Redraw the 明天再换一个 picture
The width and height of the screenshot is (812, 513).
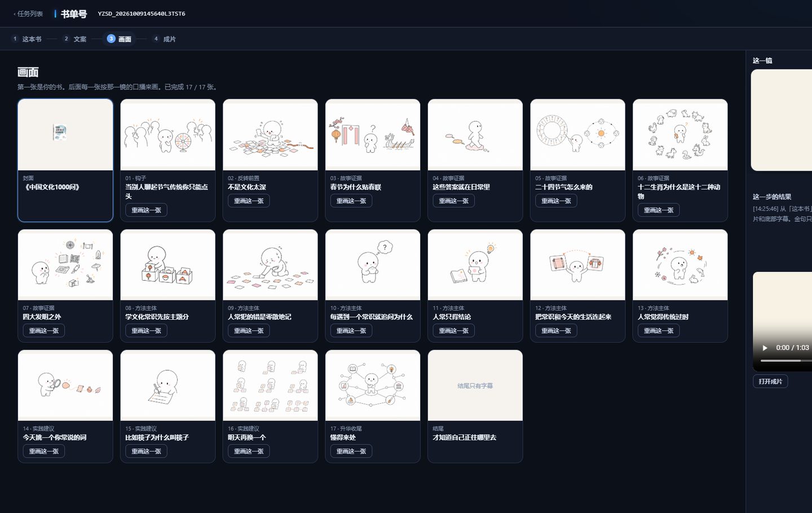[x=249, y=452]
